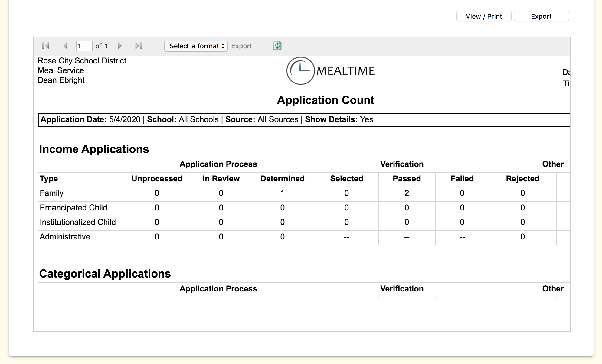Select the Family row label
Screen dimensions: 602x364
pos(52,193)
